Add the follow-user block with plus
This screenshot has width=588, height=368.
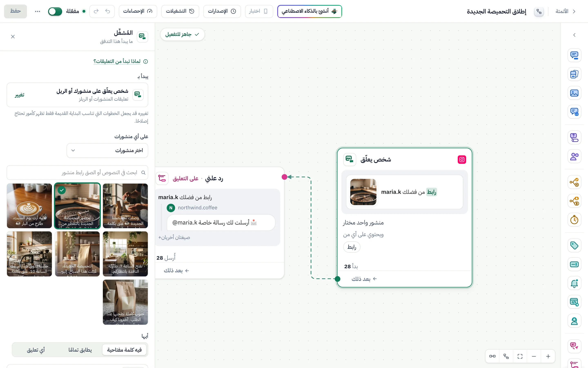pos(574,156)
